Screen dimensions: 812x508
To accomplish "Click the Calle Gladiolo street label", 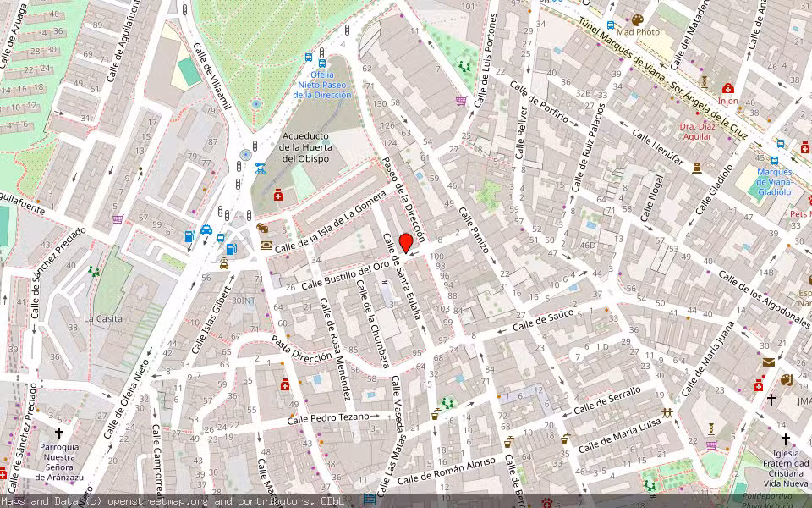I will click(715, 190).
